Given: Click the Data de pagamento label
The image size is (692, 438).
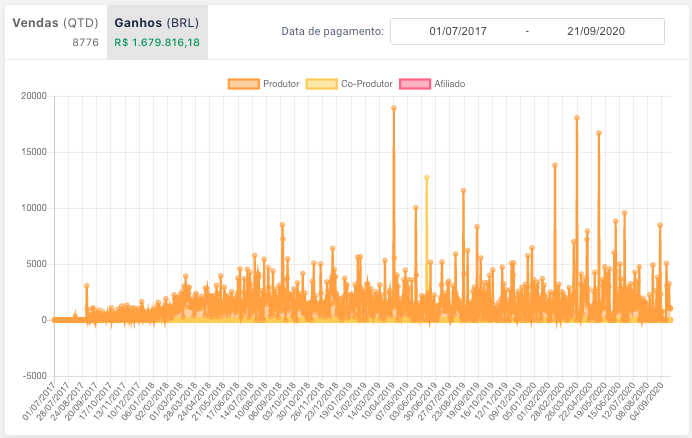Looking at the screenshot, I should pyautogui.click(x=332, y=32).
